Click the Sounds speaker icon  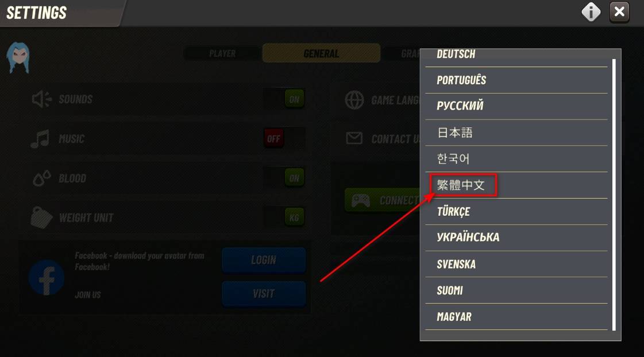41,99
